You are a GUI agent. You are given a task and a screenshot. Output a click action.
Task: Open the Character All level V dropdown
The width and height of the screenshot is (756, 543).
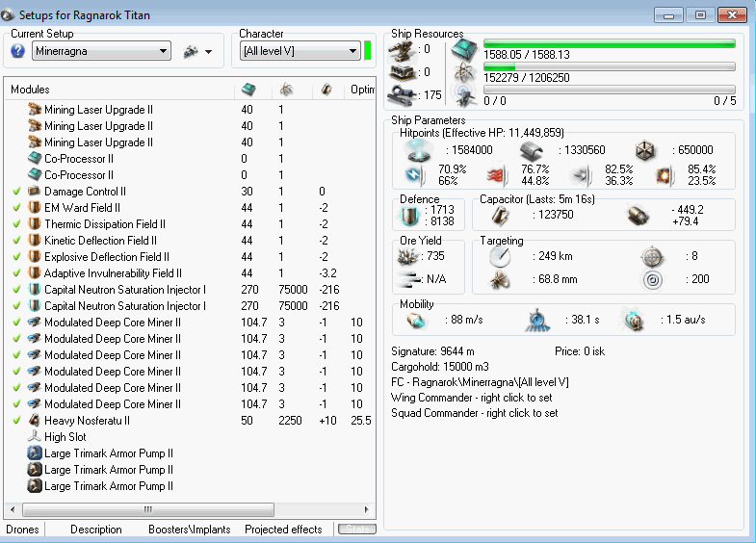pyautogui.click(x=300, y=51)
